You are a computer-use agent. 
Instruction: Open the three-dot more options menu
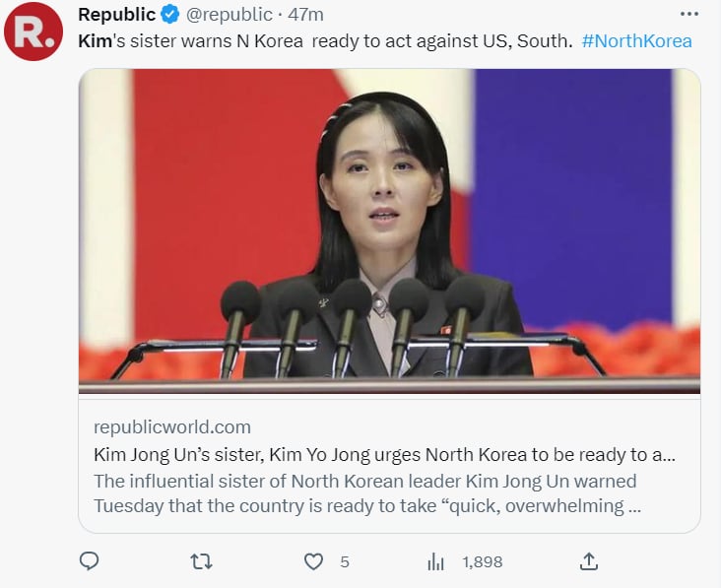pos(689,14)
